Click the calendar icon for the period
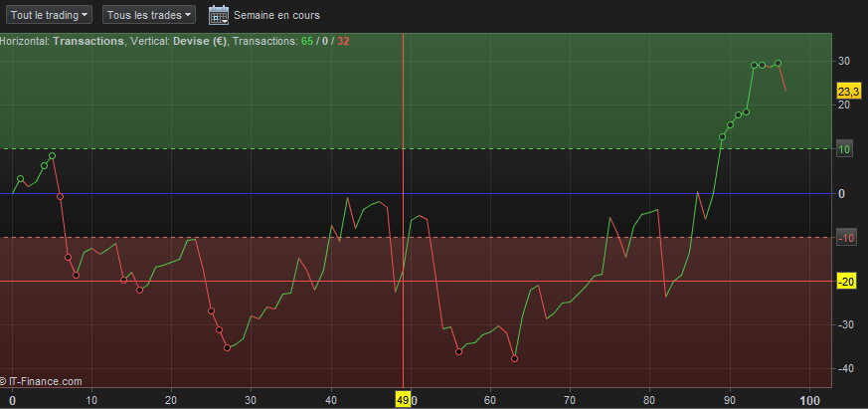The width and height of the screenshot is (868, 409). 219,15
